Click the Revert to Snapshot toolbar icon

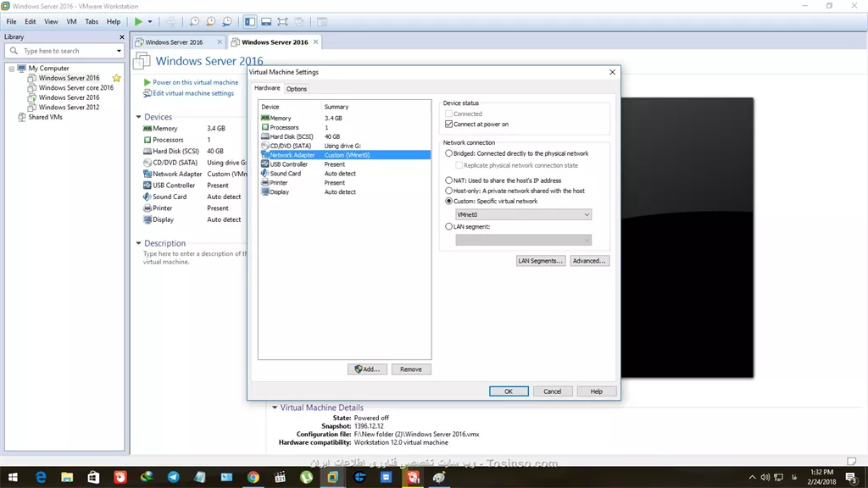pos(211,21)
